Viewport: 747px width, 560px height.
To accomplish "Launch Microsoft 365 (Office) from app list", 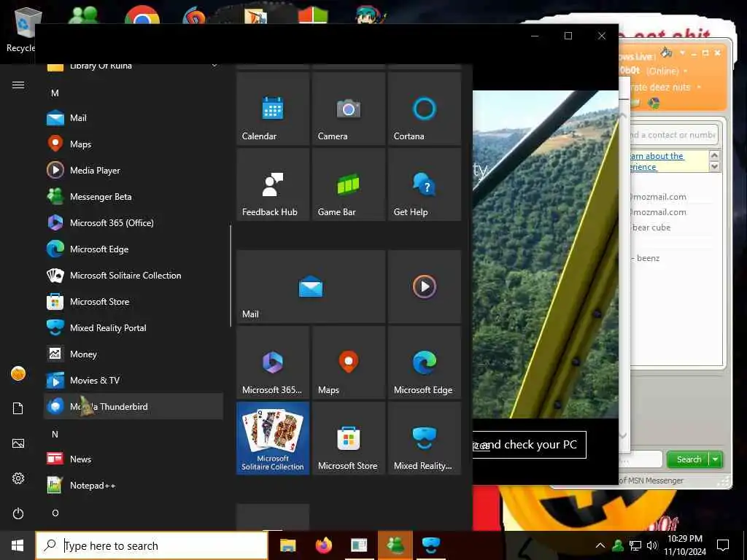I will coord(133,223).
